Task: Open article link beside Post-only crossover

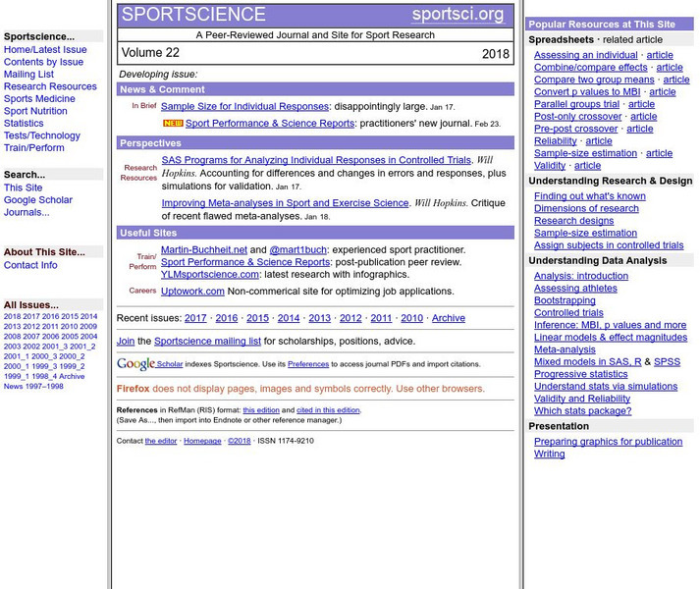Action: tap(643, 117)
